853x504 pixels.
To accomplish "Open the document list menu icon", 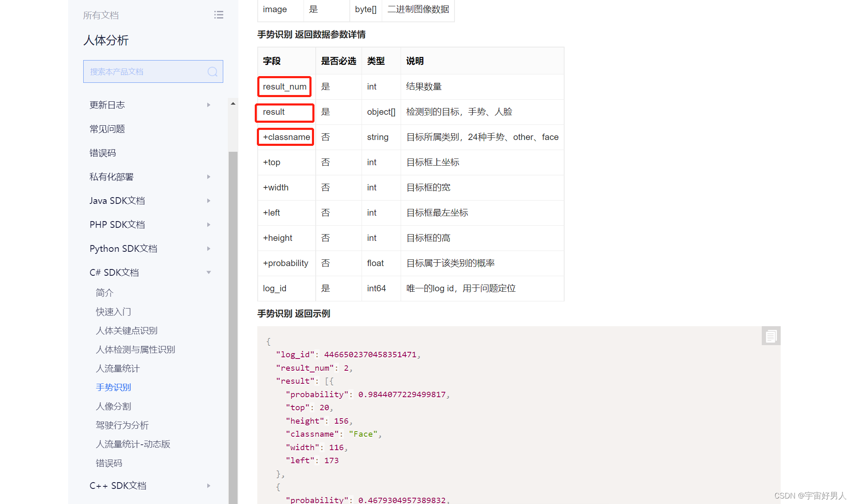I will pyautogui.click(x=219, y=15).
